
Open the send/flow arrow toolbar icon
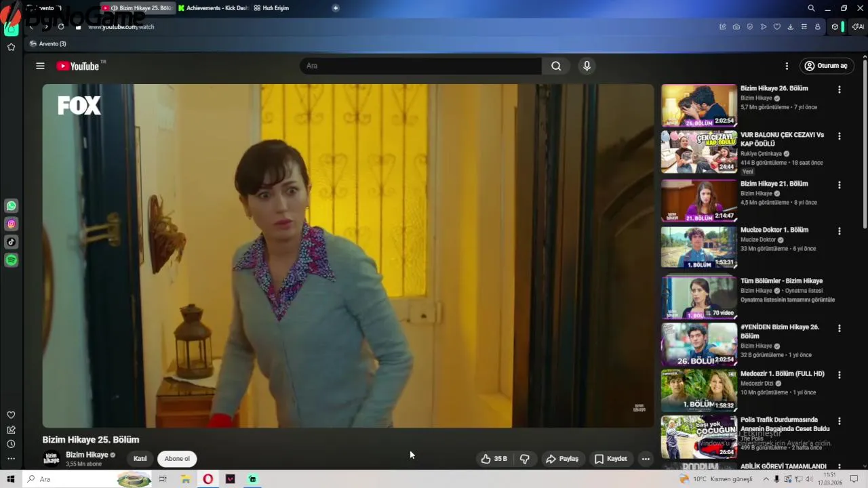[764, 26]
